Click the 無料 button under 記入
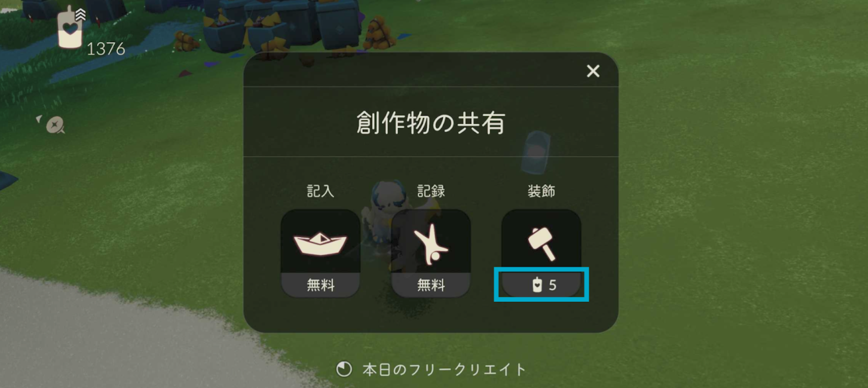 320,285
